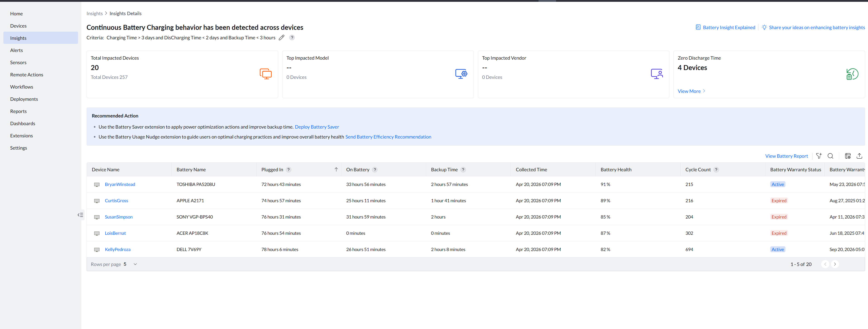Click the Deploy Battery Saver link
Image resolution: width=868 pixels, height=329 pixels.
pos(317,127)
